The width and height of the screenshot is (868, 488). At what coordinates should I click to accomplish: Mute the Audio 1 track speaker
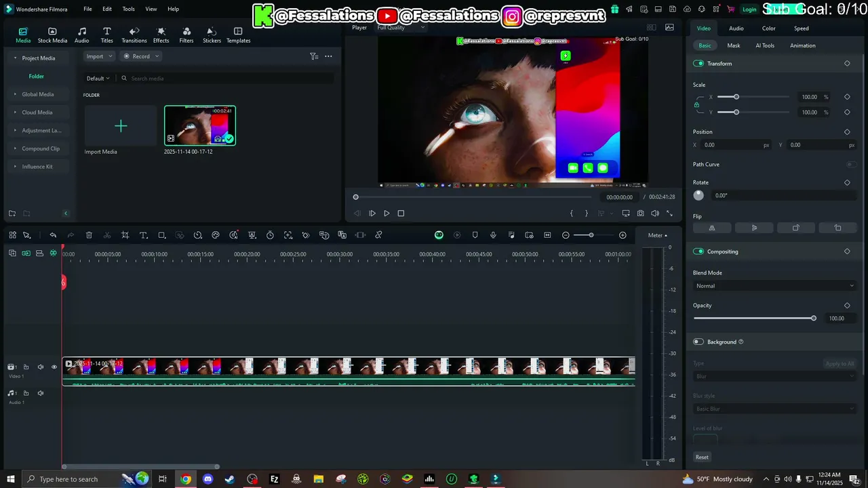point(41,393)
